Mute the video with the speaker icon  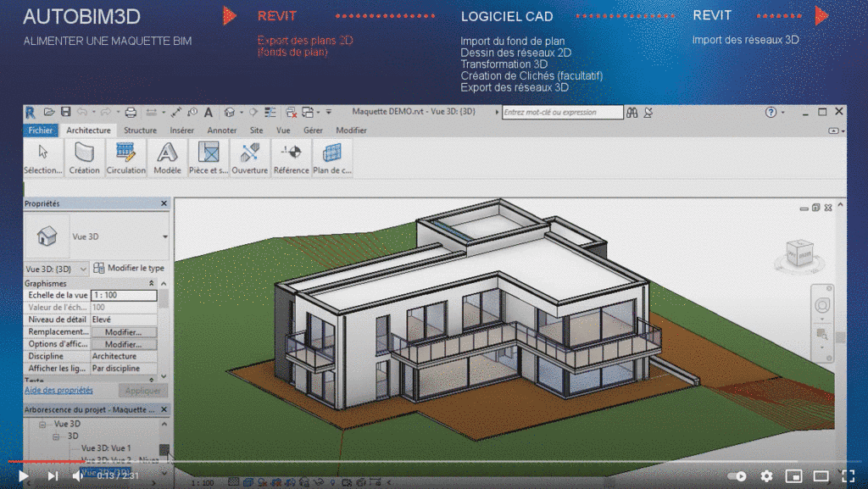pos(77,475)
